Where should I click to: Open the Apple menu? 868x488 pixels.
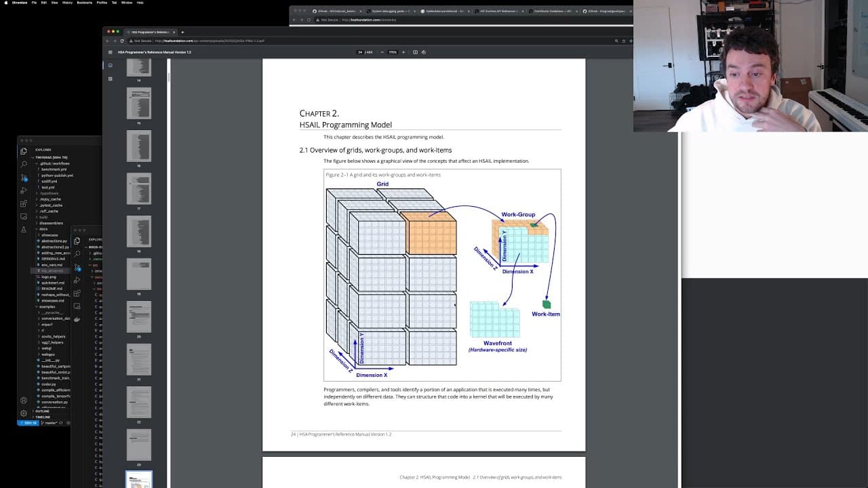(5, 3)
